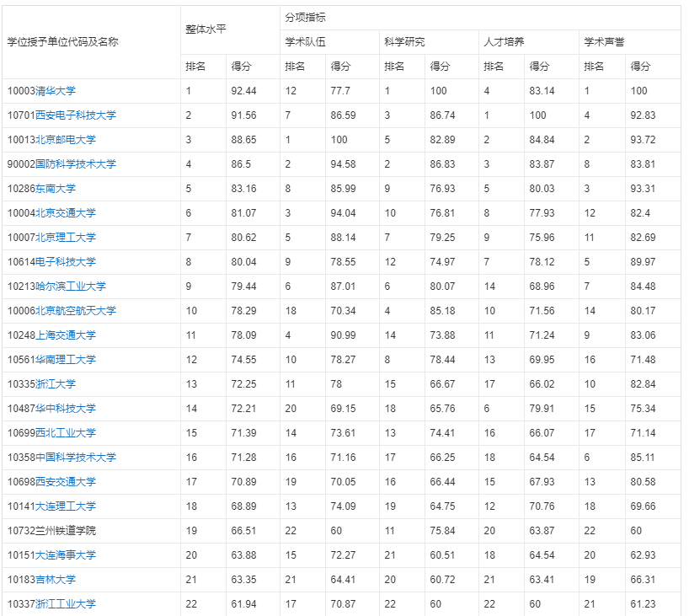Open the 浙江大学 link in row 10335
Image resolution: width=689 pixels, height=616 pixels.
[x=56, y=384]
